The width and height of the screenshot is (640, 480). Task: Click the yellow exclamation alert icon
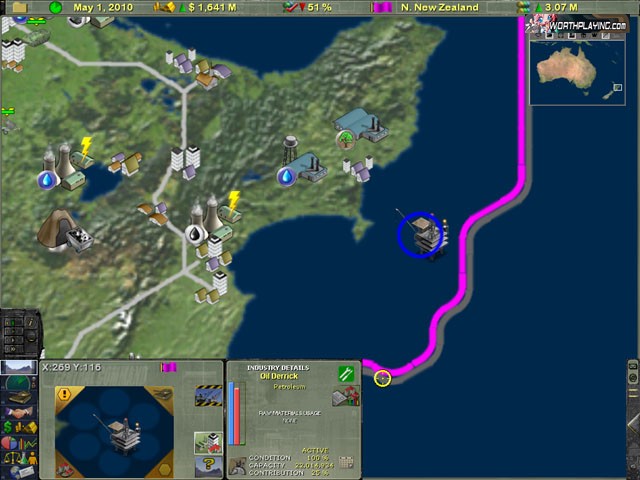(64, 394)
